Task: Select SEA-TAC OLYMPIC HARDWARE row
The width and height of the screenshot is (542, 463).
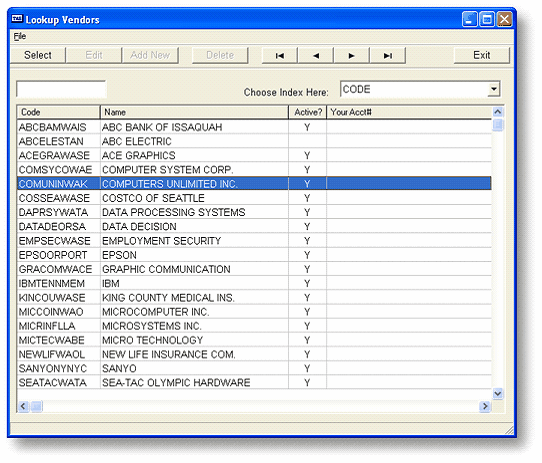Action: click(254, 383)
